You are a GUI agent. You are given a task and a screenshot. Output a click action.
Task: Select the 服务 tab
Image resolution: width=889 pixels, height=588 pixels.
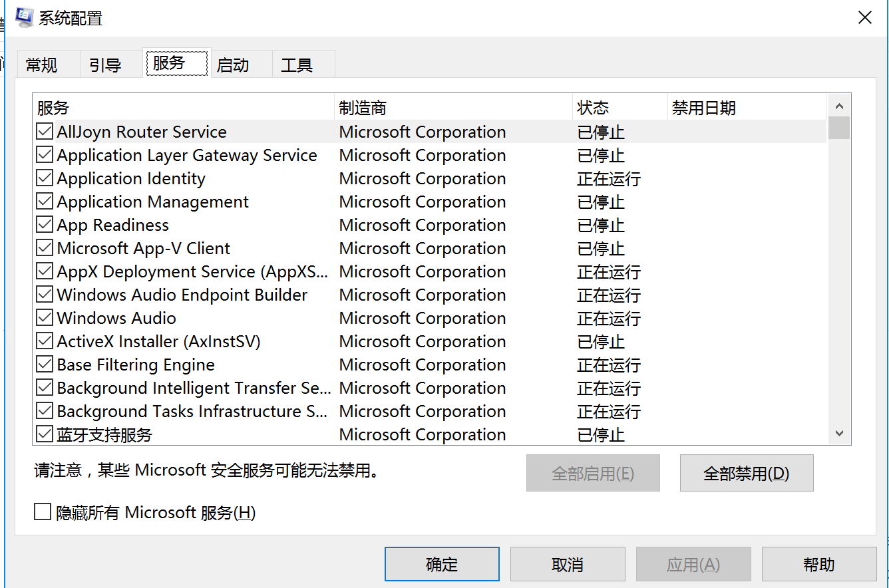(177, 63)
